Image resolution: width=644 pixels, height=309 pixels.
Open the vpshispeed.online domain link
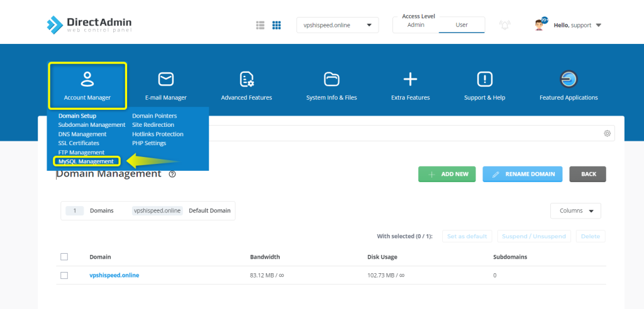coord(114,275)
